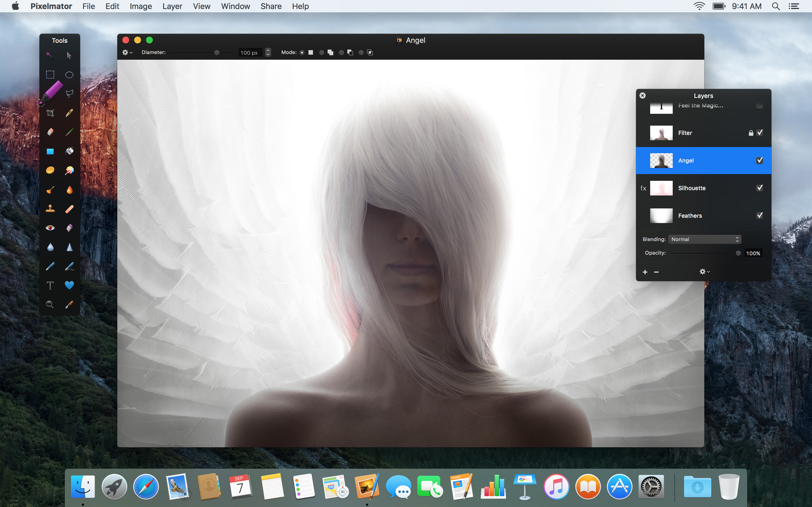The width and height of the screenshot is (812, 507).
Task: Click the Delete layer minus button
Action: [x=655, y=272]
